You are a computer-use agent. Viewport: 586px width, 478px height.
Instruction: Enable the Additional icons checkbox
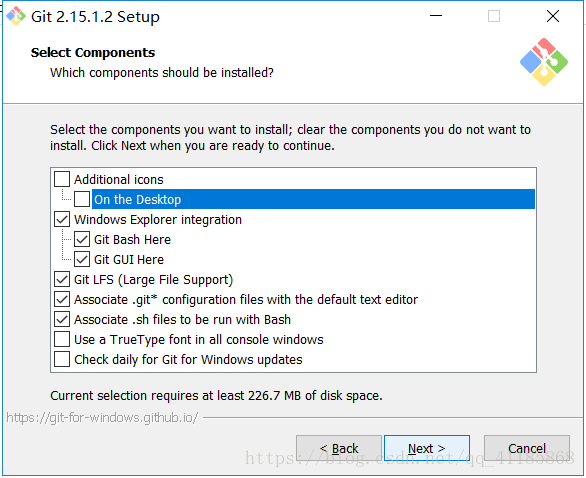pyautogui.click(x=62, y=179)
